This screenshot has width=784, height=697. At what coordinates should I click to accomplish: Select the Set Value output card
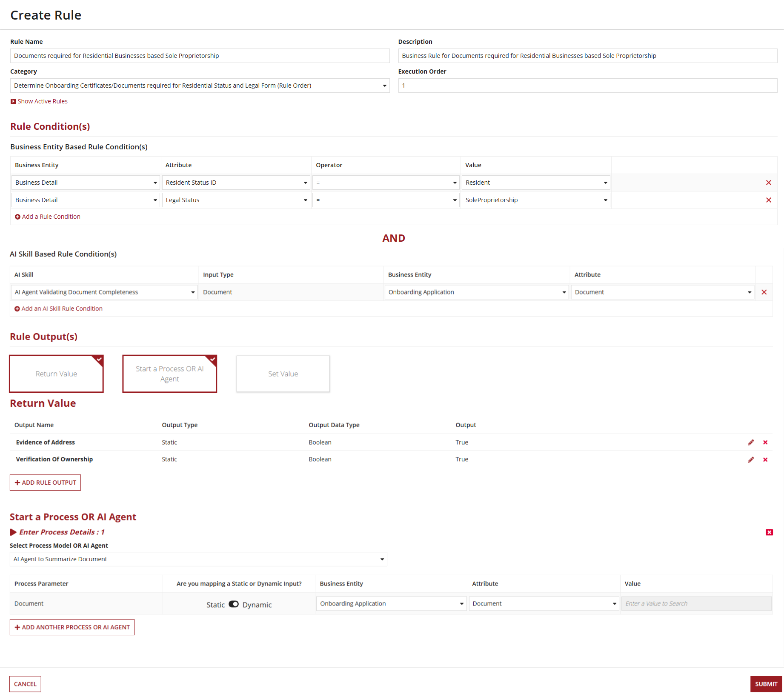click(283, 374)
